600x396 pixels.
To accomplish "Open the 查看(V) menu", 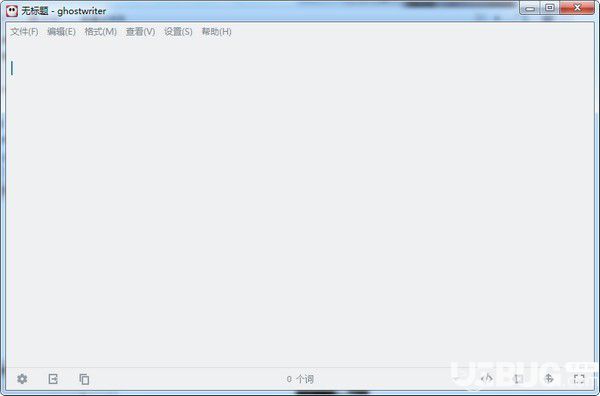I will pos(140,31).
